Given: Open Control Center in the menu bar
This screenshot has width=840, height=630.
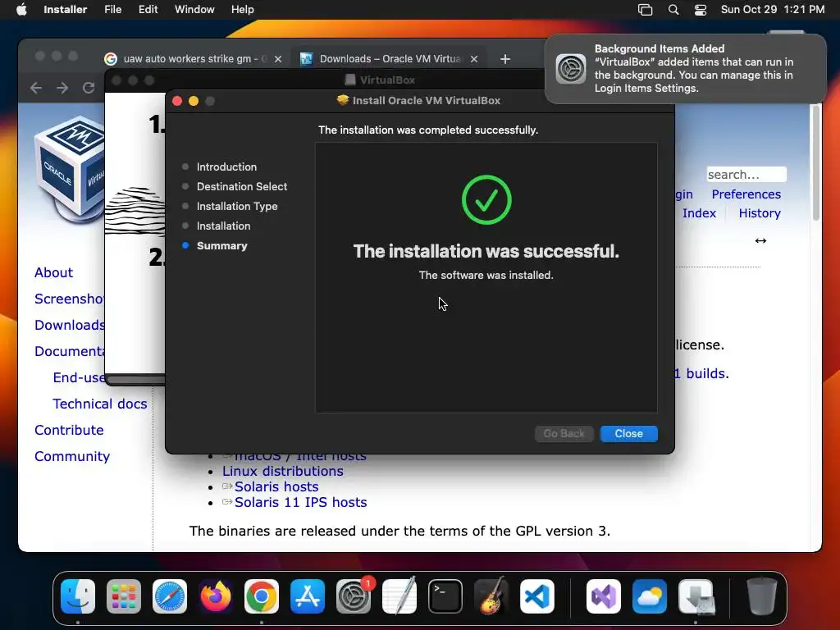Looking at the screenshot, I should point(701,10).
